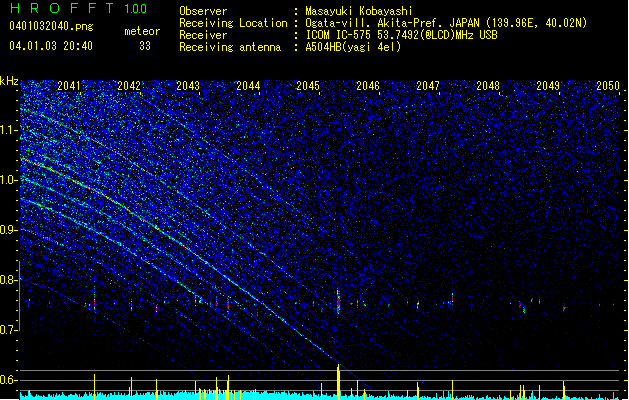Click the 2046 time marker

click(368, 85)
